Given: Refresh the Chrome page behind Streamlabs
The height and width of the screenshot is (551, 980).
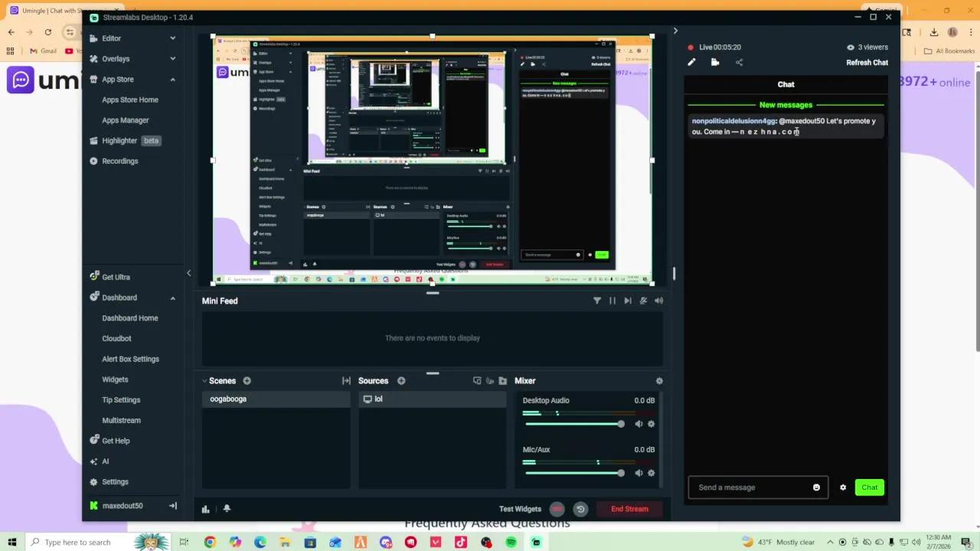Looking at the screenshot, I should point(48,32).
